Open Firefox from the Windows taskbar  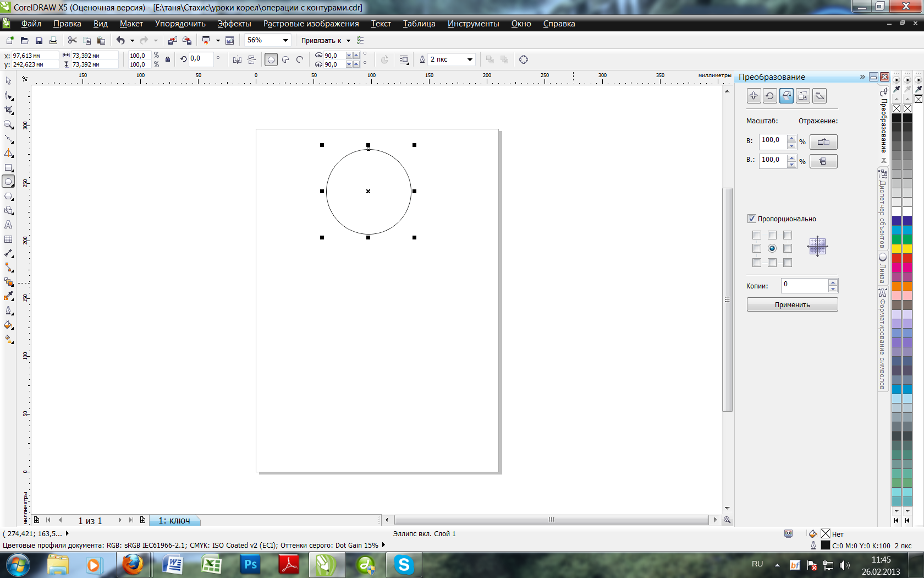point(133,565)
